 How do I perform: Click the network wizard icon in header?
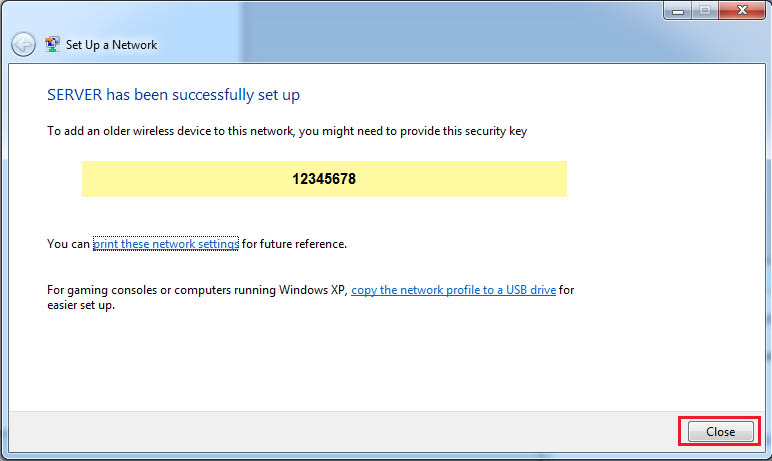click(52, 45)
